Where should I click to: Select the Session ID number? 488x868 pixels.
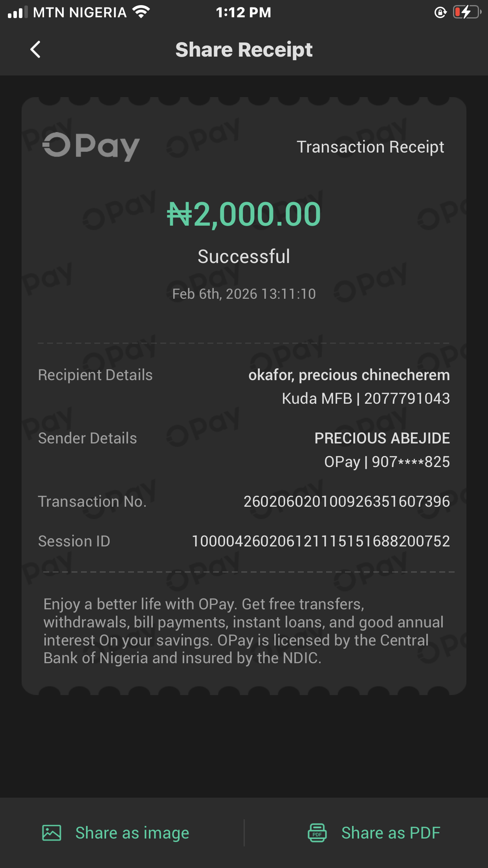(x=321, y=541)
